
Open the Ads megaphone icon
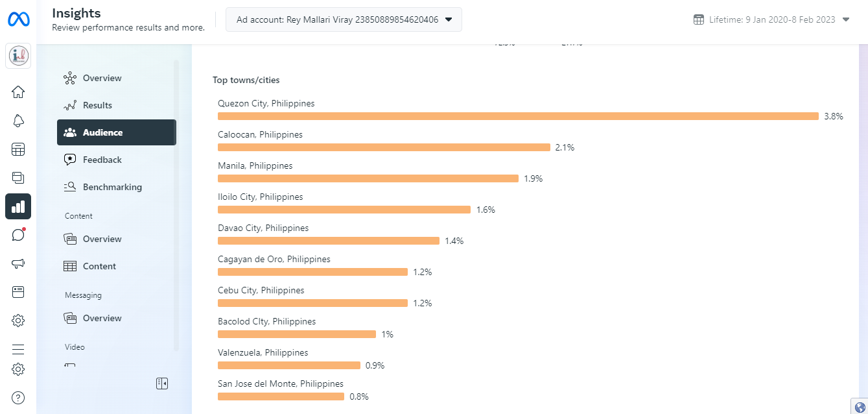[18, 263]
